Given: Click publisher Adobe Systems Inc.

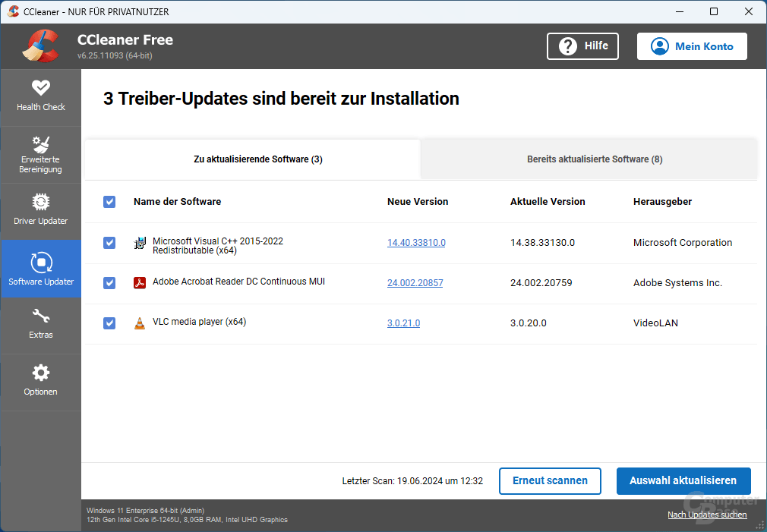Looking at the screenshot, I should 677,282.
